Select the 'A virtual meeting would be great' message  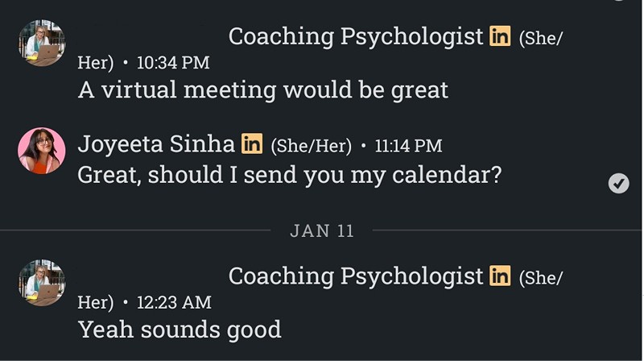tap(263, 90)
